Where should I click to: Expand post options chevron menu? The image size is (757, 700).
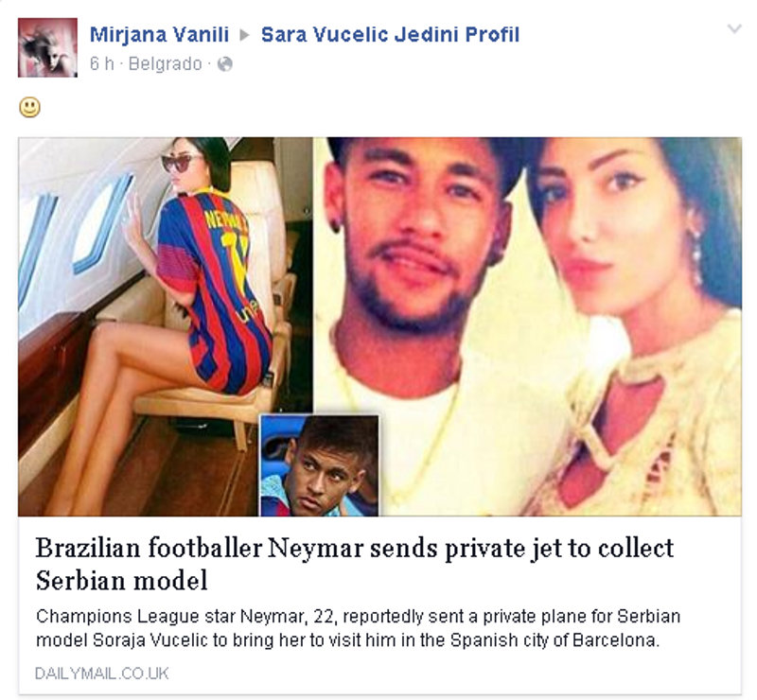tap(734, 29)
